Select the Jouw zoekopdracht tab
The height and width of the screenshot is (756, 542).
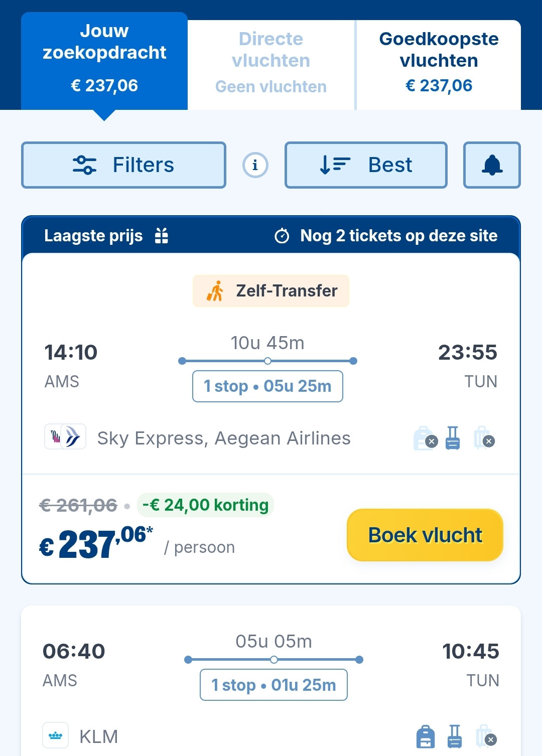[x=104, y=60]
